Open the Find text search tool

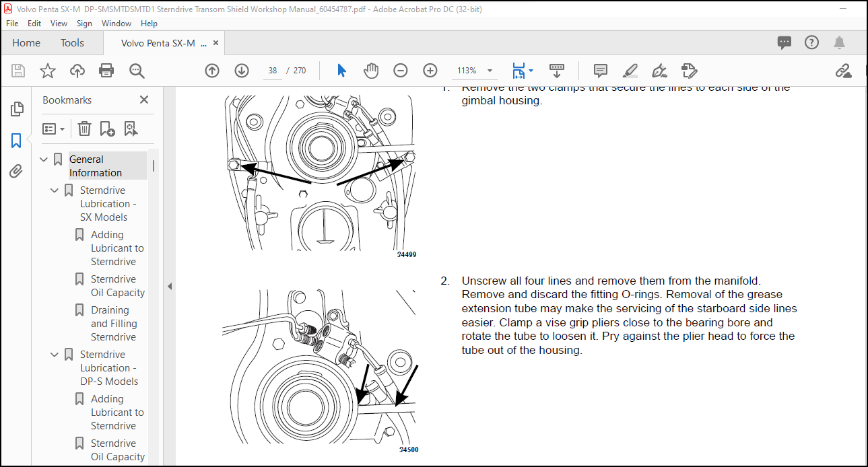[137, 71]
